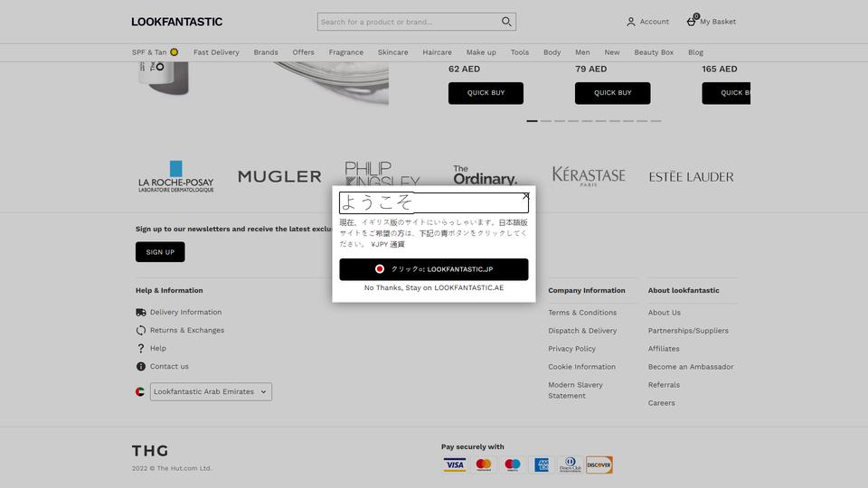The width and height of the screenshot is (868, 488).
Task: Click the Diners Club payment icon
Action: (x=571, y=465)
